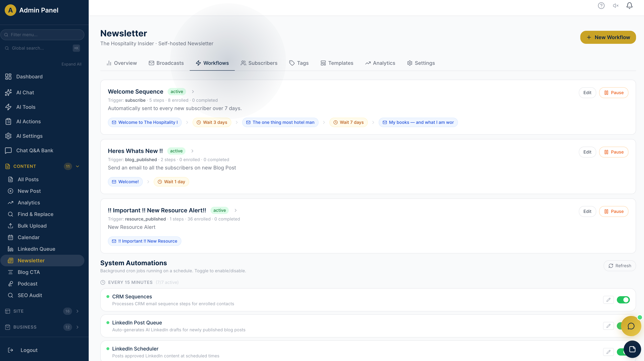644x361 pixels.
Task: Open the Calendar in the sidebar
Action: pyautogui.click(x=28, y=237)
